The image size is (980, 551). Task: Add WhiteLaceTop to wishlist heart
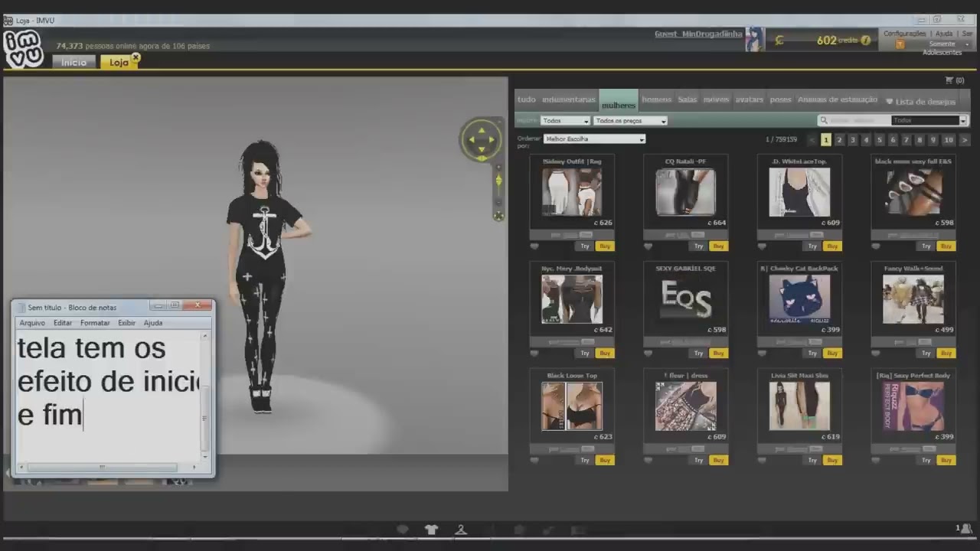(x=762, y=246)
